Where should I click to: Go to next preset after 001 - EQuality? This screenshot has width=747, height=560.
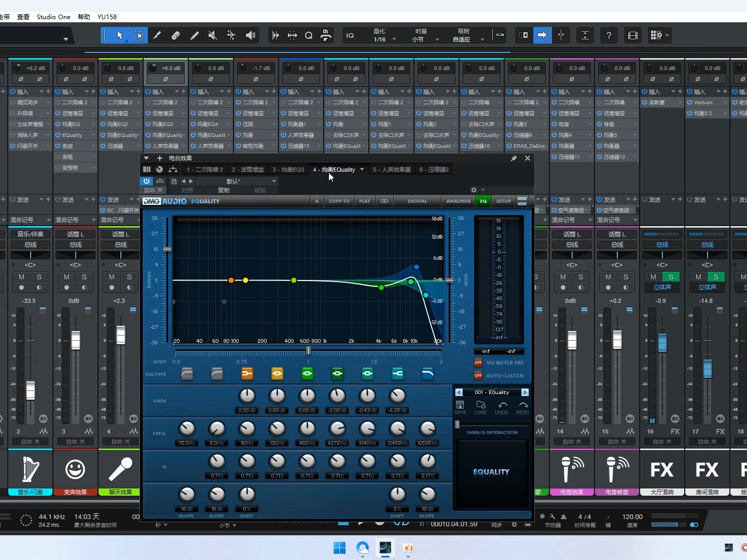(x=525, y=392)
